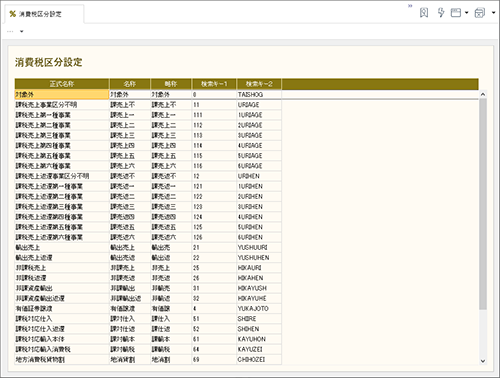Select the 課税売上第五種事業 cell

click(62, 156)
